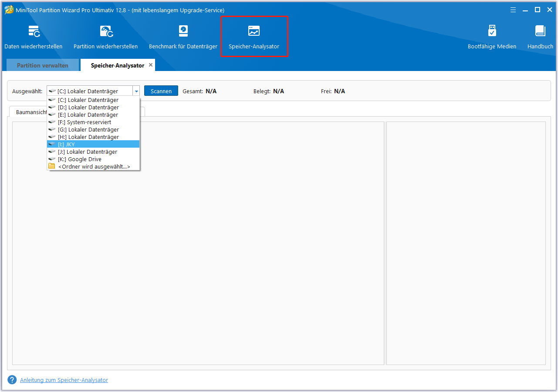Open Partition wiederherstellen tool

click(106, 37)
